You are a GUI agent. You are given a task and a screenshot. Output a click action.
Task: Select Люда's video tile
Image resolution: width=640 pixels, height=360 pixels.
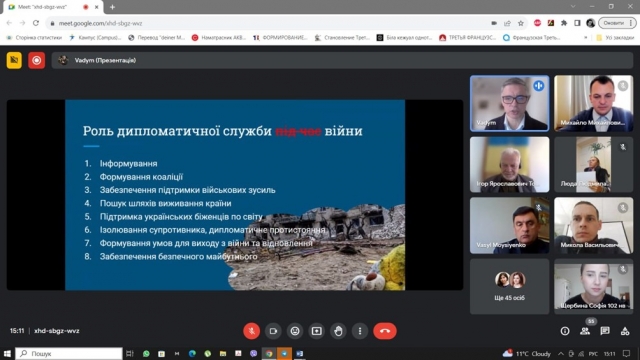tap(593, 164)
